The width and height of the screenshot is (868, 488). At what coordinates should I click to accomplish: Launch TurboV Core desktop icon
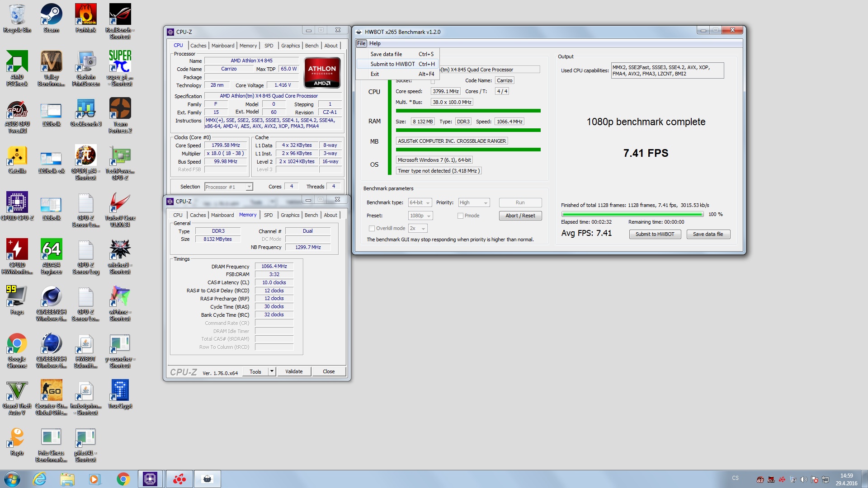[x=120, y=209]
